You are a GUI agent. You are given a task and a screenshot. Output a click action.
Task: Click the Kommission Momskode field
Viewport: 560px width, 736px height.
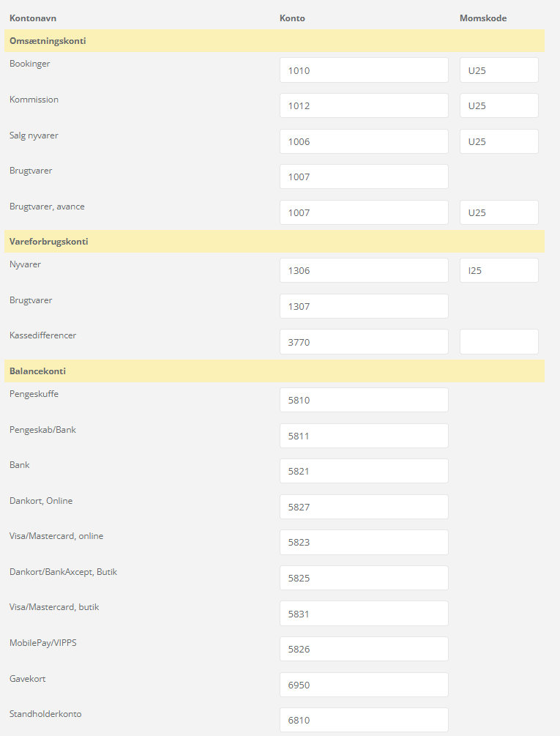pos(499,105)
